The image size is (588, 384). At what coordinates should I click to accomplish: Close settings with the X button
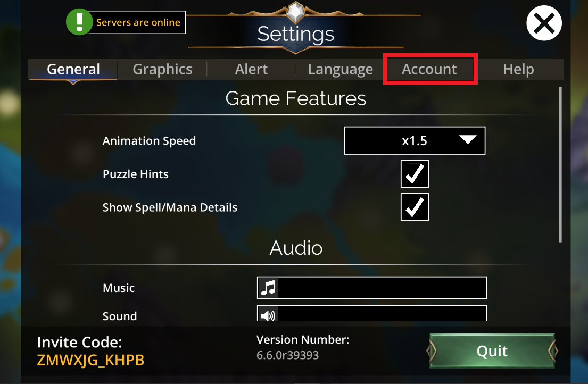tap(544, 23)
